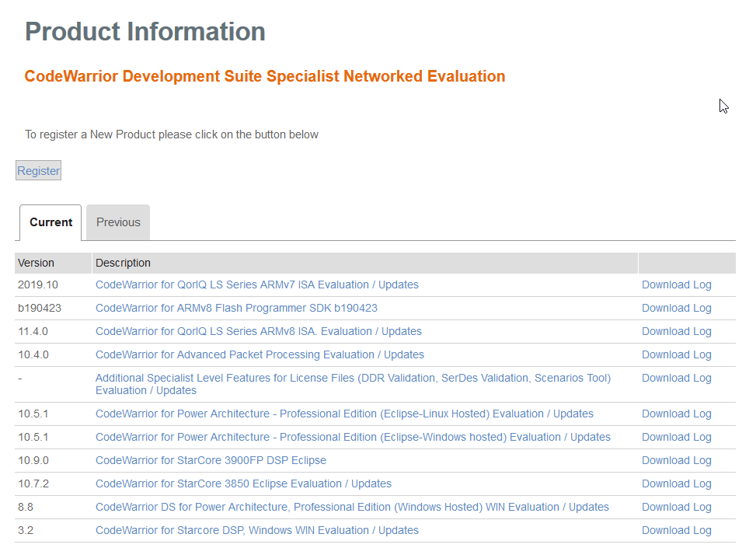Open StarCore 3850 Eclipse Evaluation link
Image resolution: width=756 pixels, height=555 pixels.
point(243,484)
